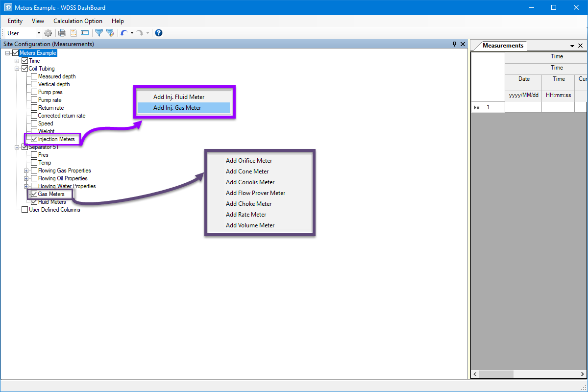
Task: Check the Pres checkbox under Separator
Action: pyautogui.click(x=34, y=155)
